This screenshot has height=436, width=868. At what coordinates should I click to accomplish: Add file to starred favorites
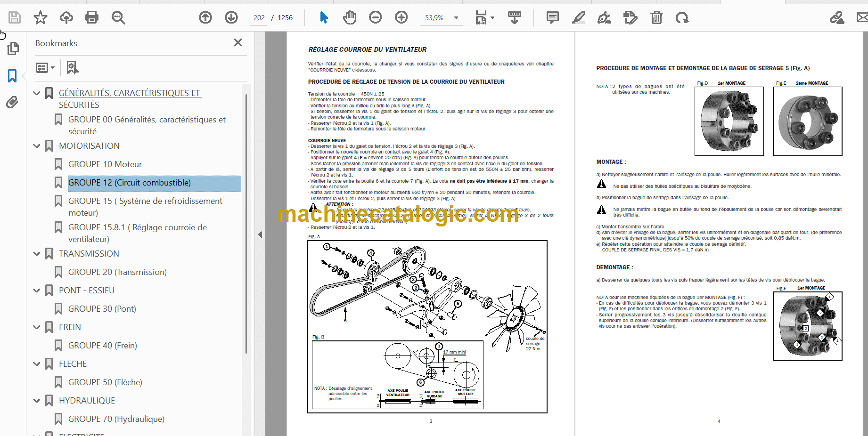[x=41, y=18]
